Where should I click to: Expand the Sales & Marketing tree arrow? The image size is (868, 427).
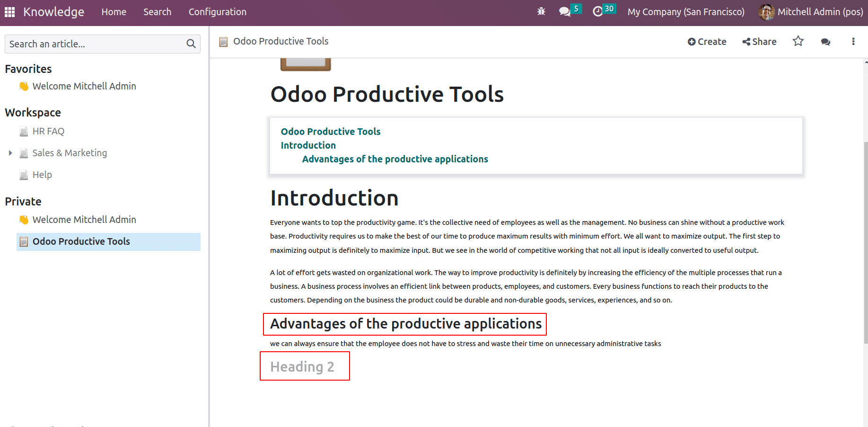pyautogui.click(x=10, y=153)
